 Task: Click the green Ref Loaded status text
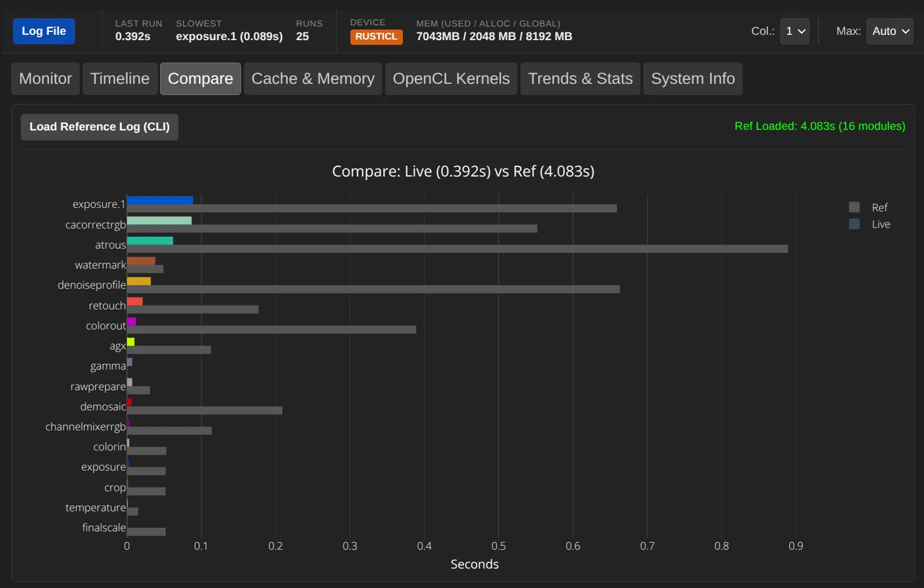(x=819, y=126)
